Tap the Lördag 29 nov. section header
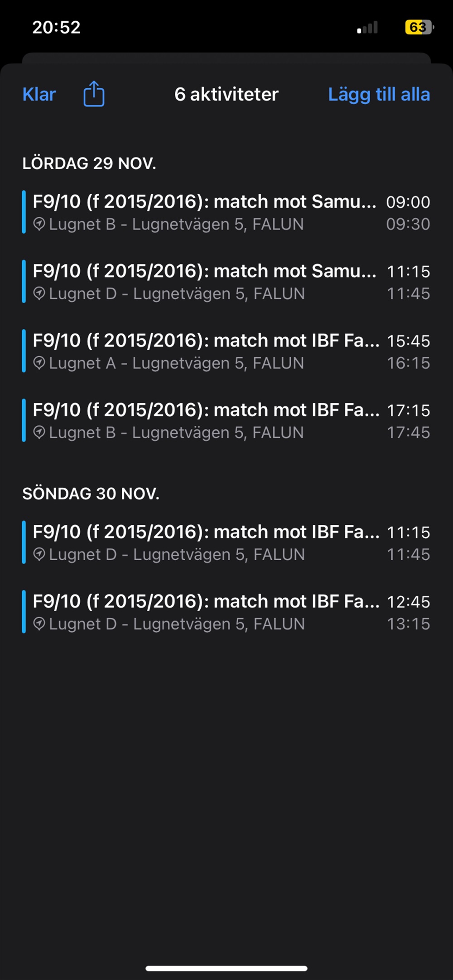This screenshot has height=980, width=453. tap(89, 163)
